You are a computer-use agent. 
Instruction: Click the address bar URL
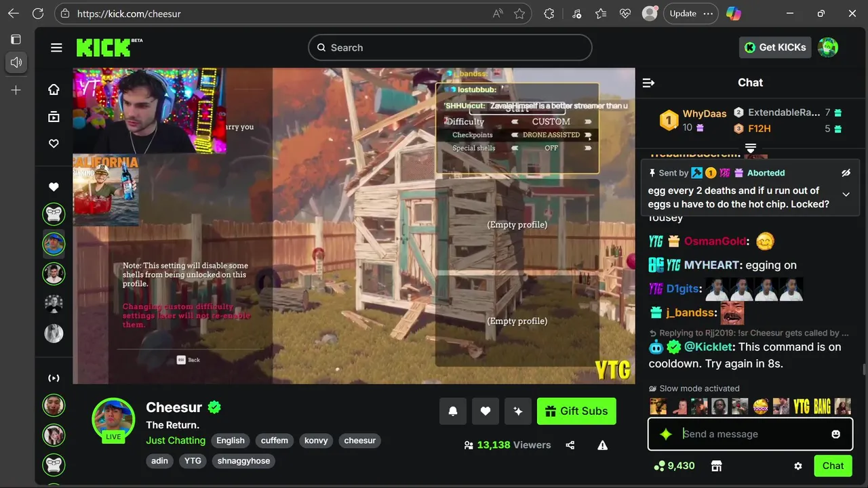tap(129, 14)
